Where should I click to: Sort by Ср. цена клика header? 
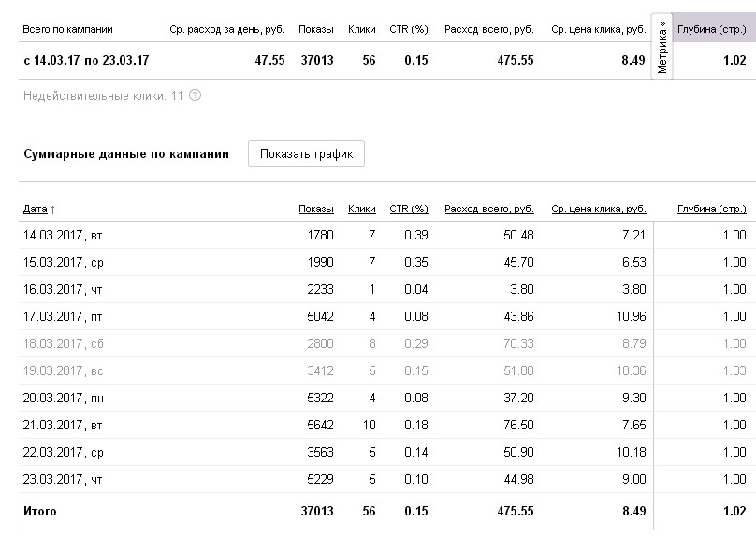(x=598, y=209)
